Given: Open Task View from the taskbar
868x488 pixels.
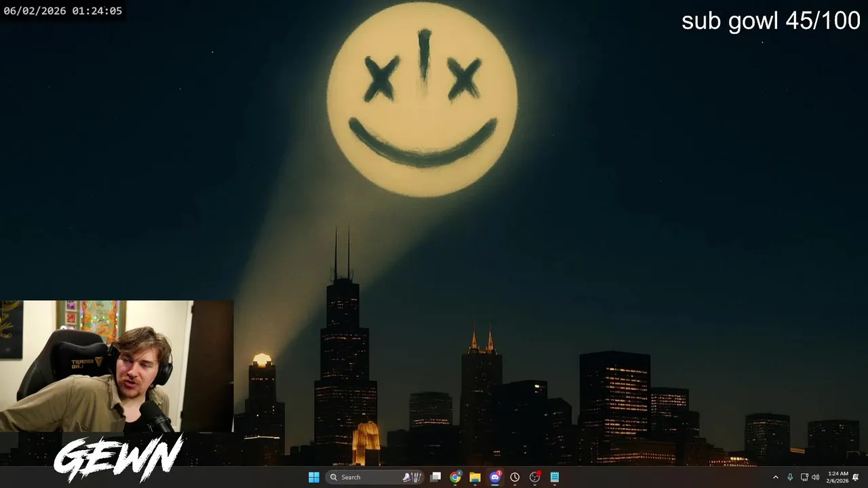Looking at the screenshot, I should [435, 477].
